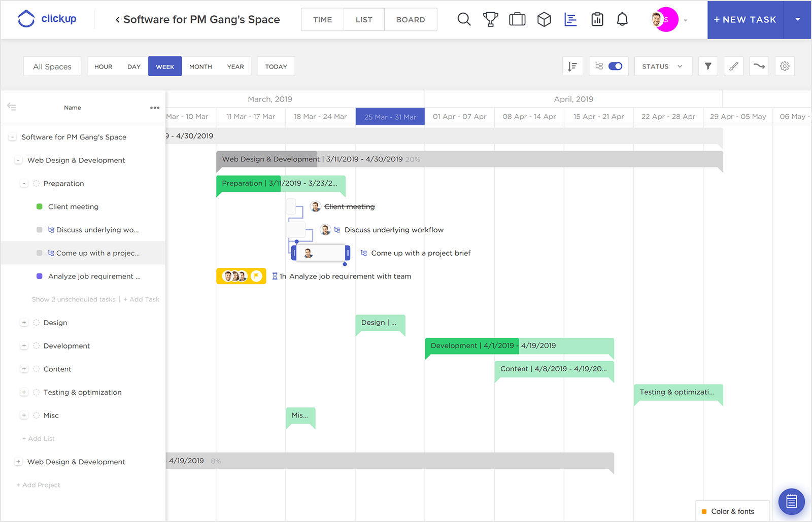The height and width of the screenshot is (522, 812).
Task: Open the Status dropdown
Action: tap(663, 66)
